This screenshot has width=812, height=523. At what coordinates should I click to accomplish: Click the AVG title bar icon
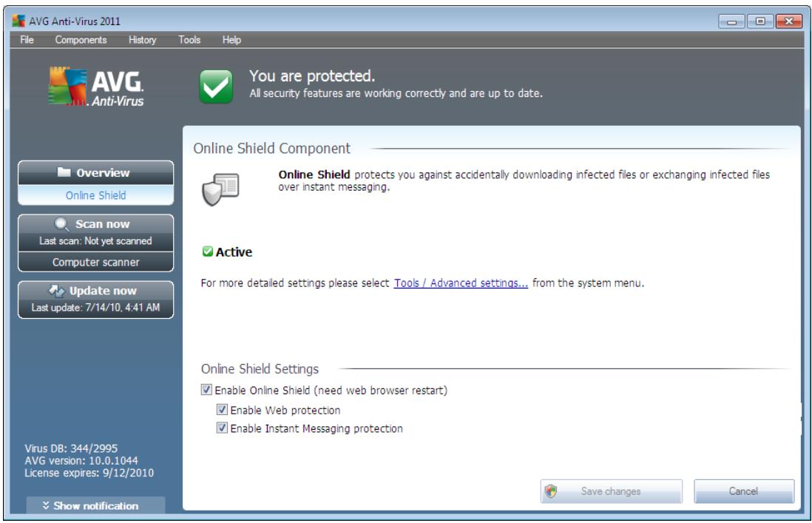[x=18, y=21]
